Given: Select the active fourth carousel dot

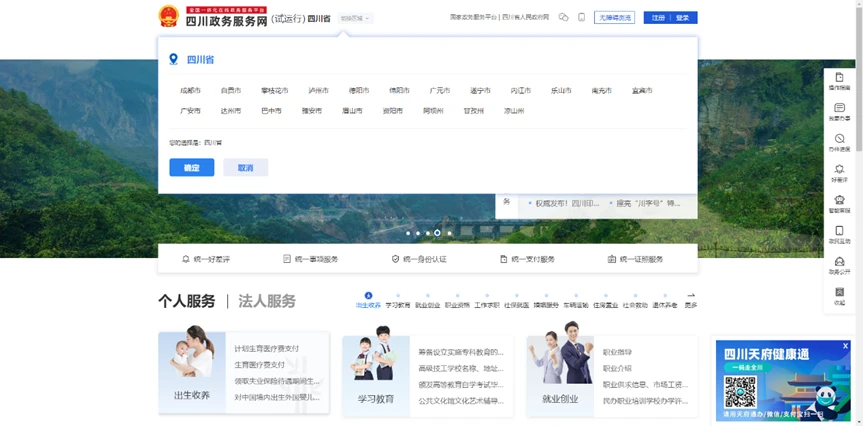Looking at the screenshot, I should pyautogui.click(x=437, y=233).
